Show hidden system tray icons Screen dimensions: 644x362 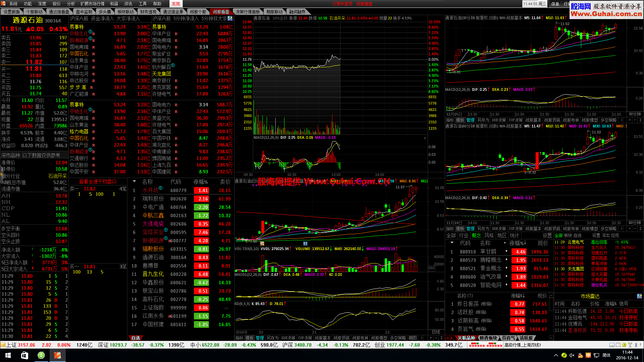click(556, 355)
